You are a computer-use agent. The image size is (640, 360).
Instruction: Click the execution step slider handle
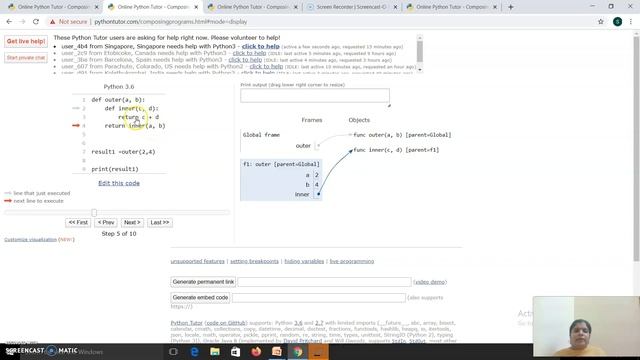[x=94, y=213]
